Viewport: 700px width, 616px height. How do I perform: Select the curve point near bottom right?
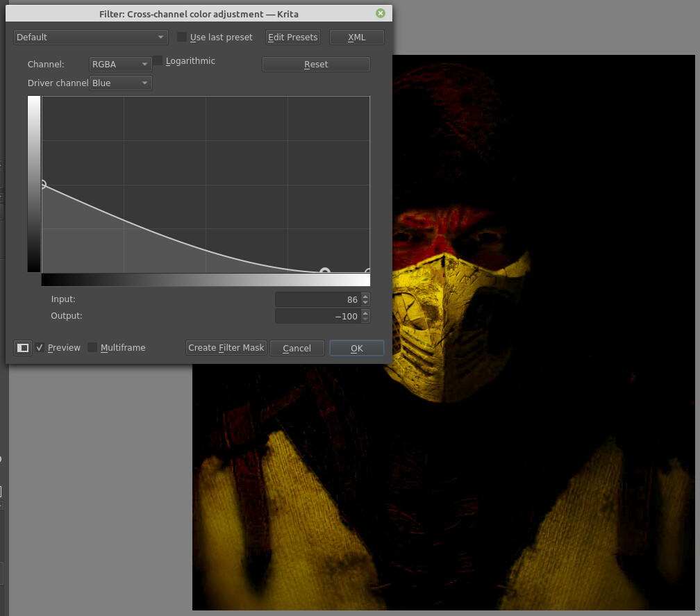[x=324, y=272]
